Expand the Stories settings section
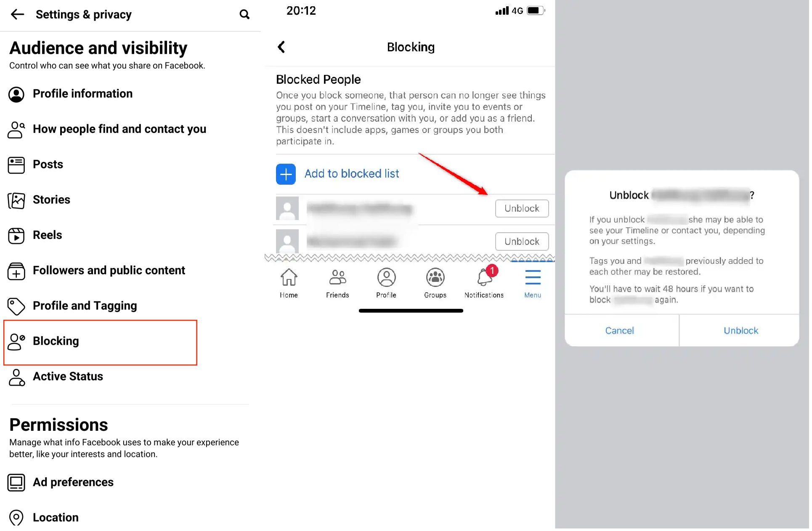 [51, 199]
